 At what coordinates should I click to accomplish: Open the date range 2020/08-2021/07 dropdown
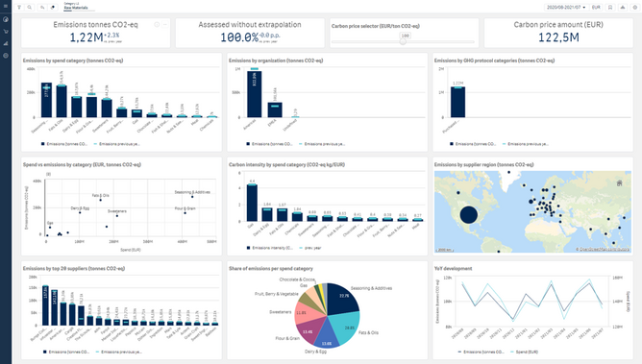point(566,8)
